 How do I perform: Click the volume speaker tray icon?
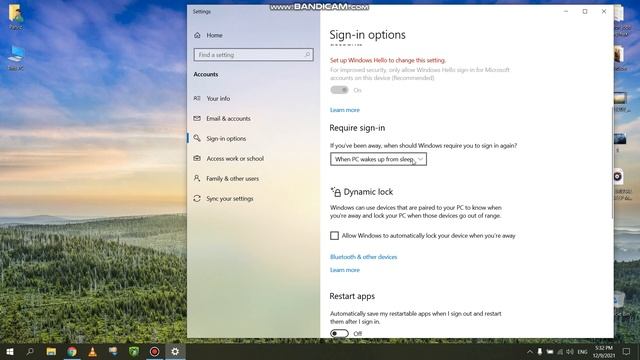[570, 351]
